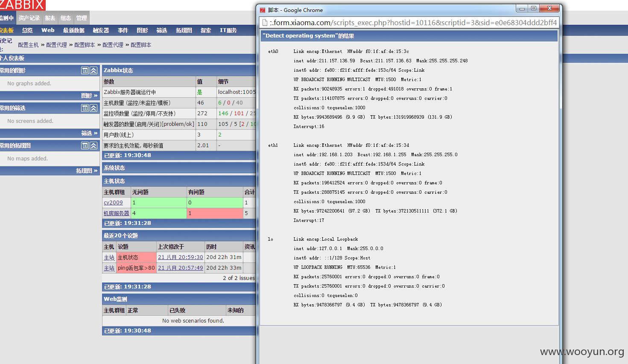
Task: Click the 主机状态 issue cell
Action: 137,257
